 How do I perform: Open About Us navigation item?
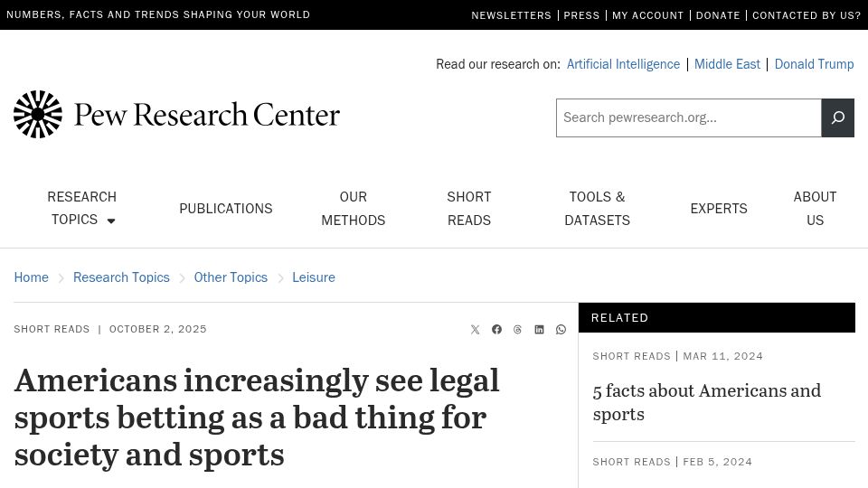815,209
